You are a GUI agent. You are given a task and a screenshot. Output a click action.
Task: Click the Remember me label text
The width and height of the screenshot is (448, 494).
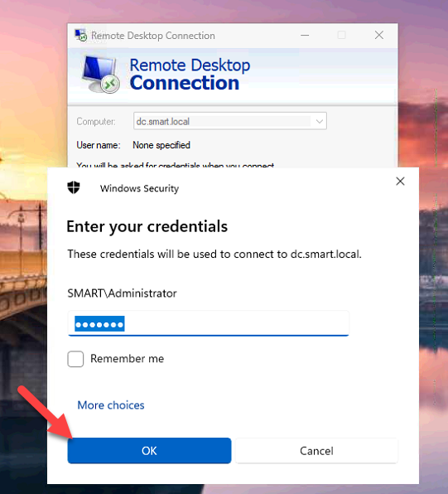coord(128,359)
